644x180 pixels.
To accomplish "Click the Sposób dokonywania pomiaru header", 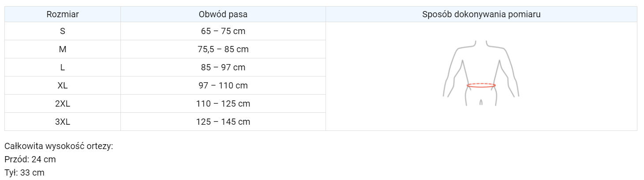I will click(481, 14).
